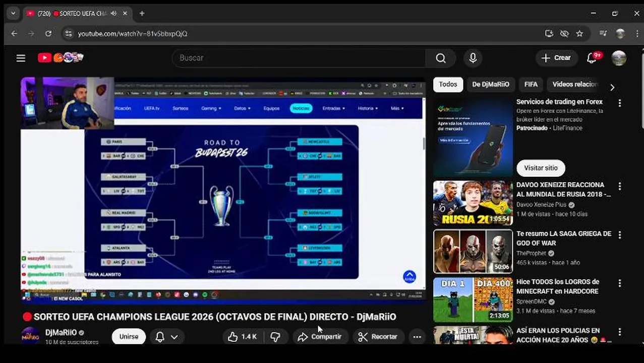Click the Compartir share button
644x363 pixels.
coord(320,336)
